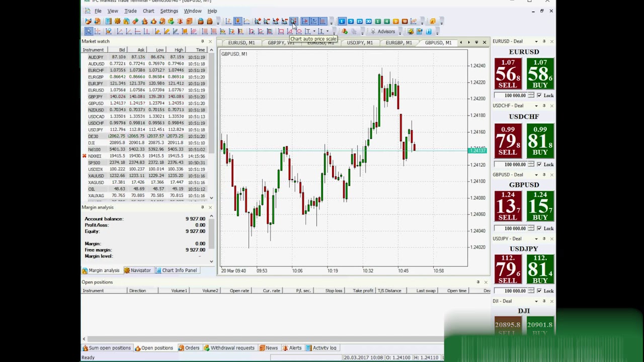644x362 pixels.
Task: Open the Navigator tab
Action: tap(137, 270)
